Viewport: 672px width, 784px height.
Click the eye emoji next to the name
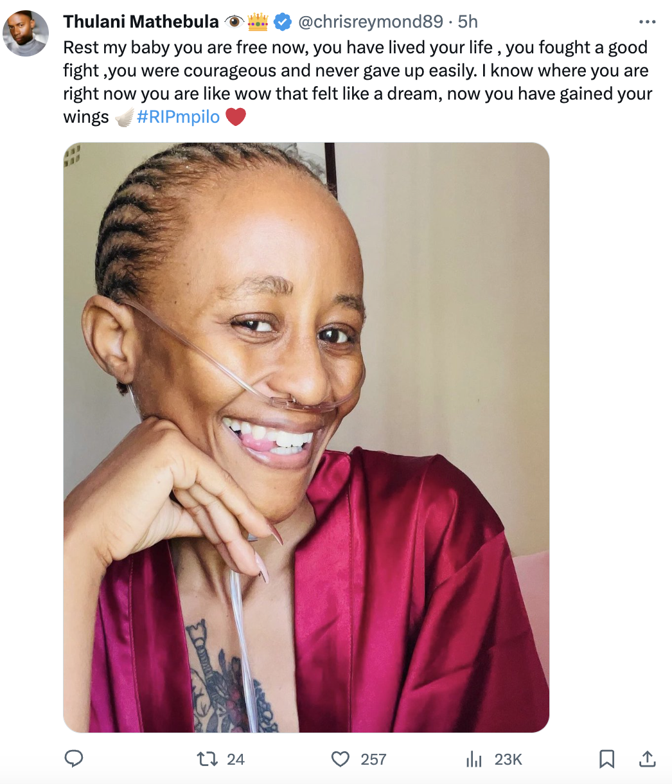coord(234,22)
